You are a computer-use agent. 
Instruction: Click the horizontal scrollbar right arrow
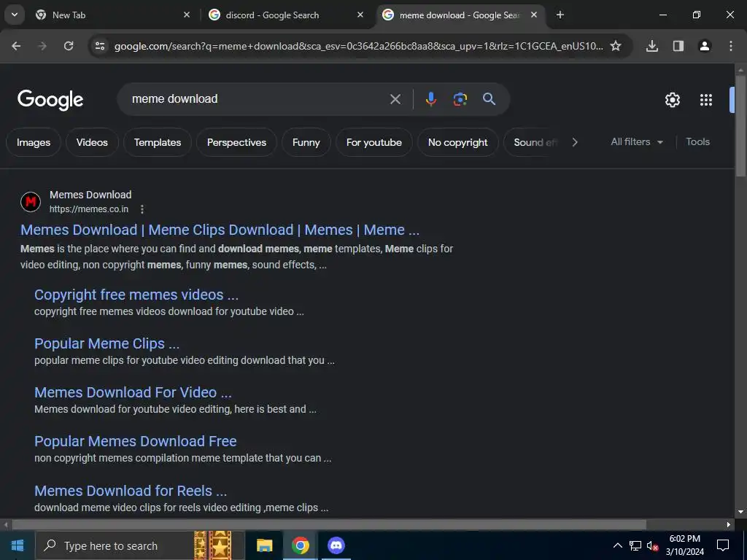729,525
